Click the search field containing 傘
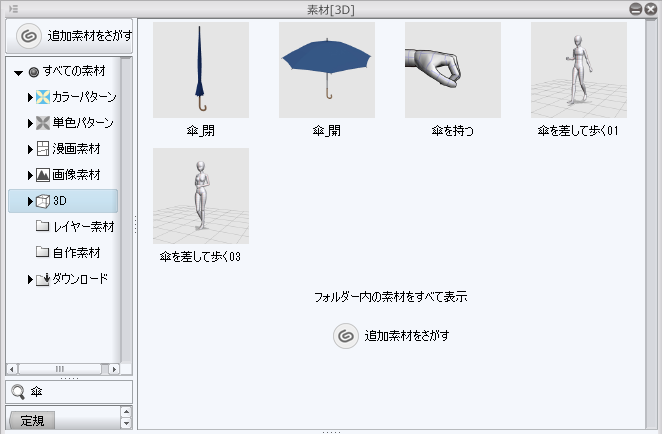 [x=69, y=392]
